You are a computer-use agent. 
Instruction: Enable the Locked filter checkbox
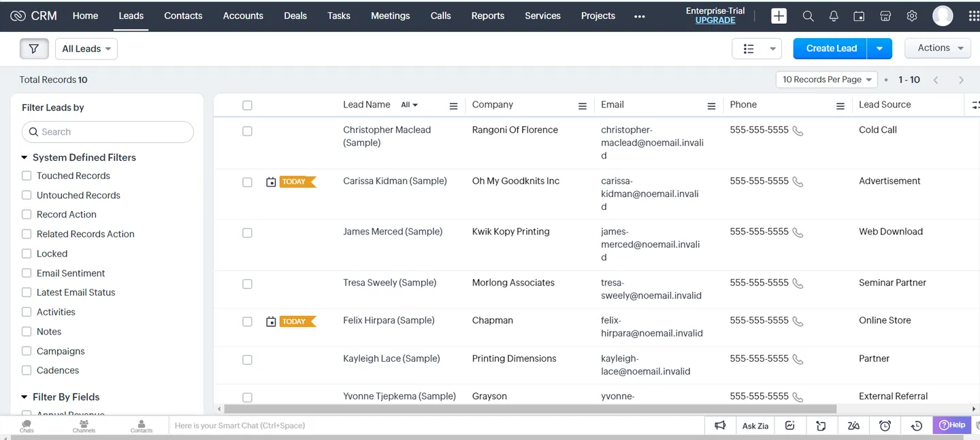click(27, 253)
